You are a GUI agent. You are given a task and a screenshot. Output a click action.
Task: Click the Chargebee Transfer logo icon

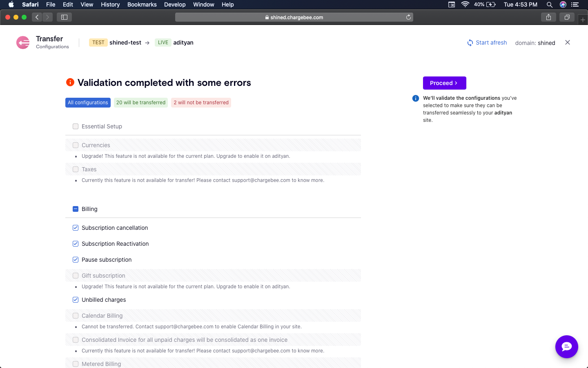pos(23,43)
